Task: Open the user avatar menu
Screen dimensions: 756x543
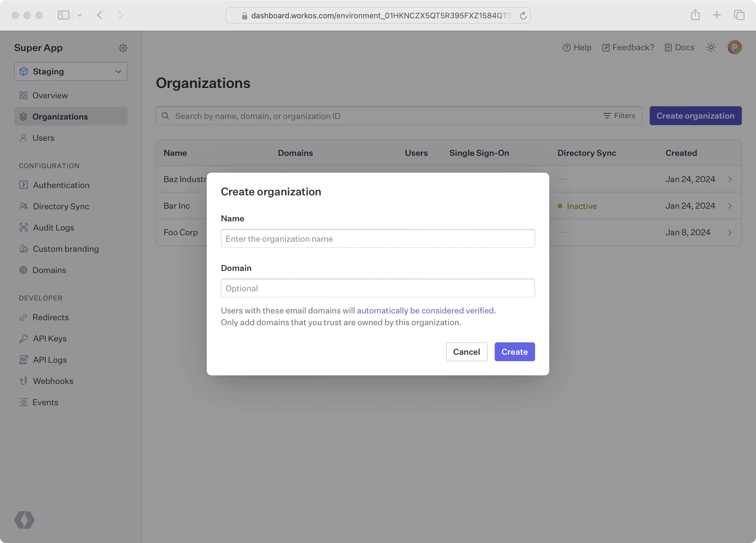Action: (734, 47)
